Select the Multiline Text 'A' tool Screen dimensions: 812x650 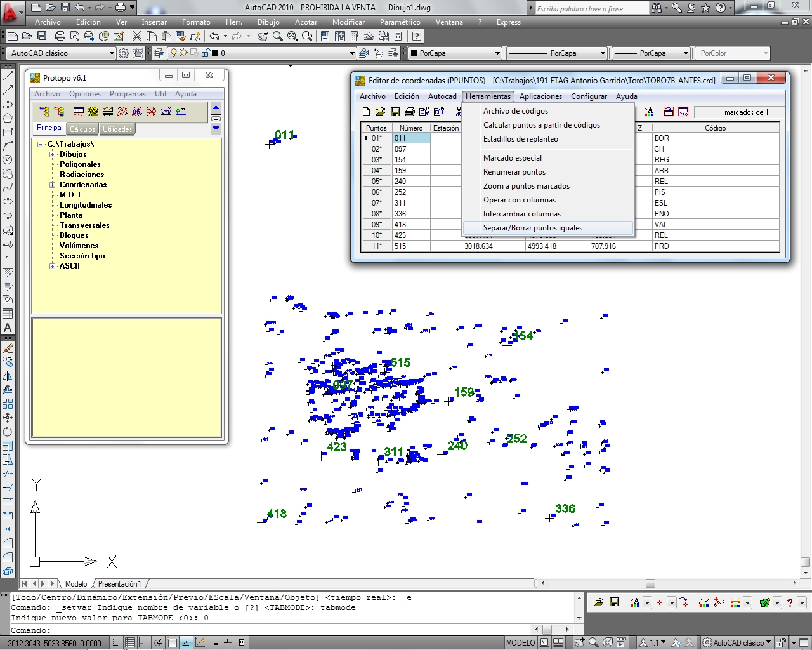click(8, 328)
